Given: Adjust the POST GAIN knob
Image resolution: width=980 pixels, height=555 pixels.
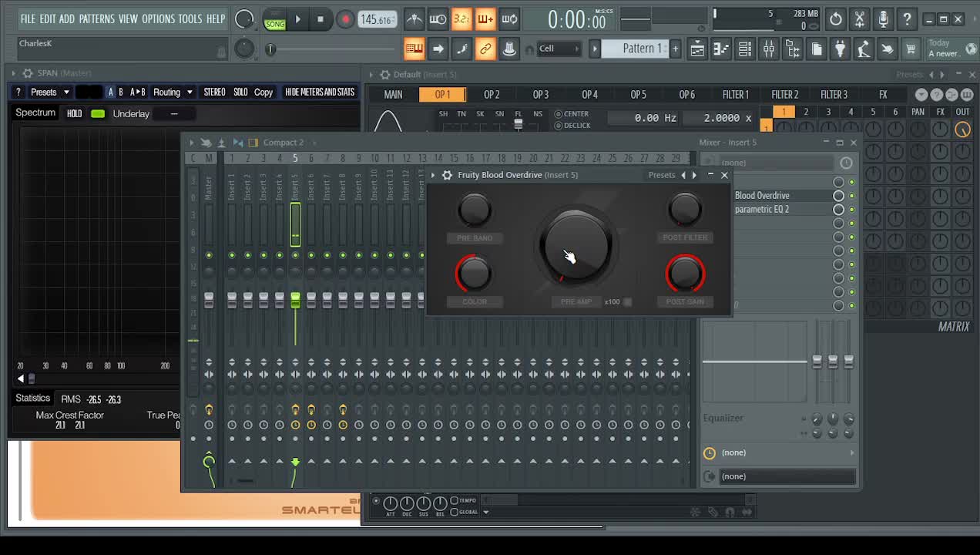Looking at the screenshot, I should pyautogui.click(x=685, y=273).
